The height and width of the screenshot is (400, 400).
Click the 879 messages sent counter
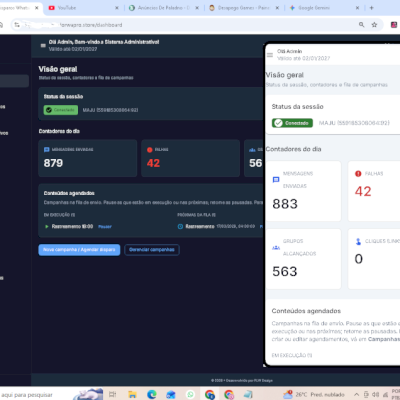(x=53, y=163)
